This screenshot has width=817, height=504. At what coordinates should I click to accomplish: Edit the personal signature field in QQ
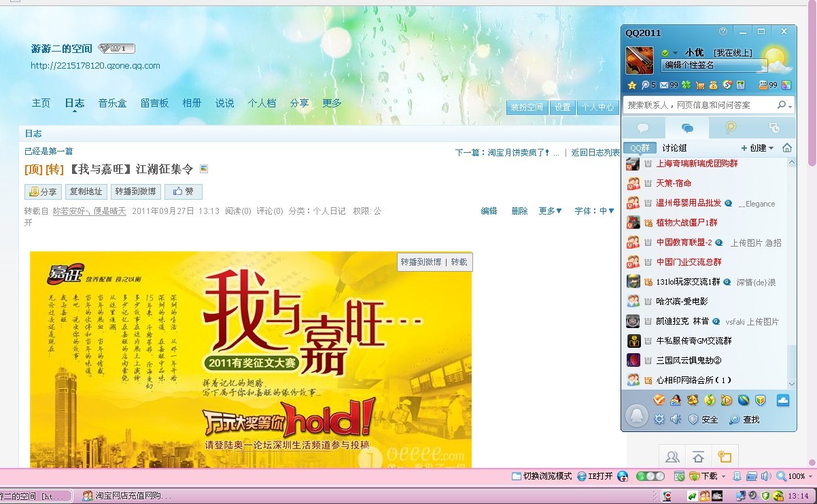click(714, 65)
